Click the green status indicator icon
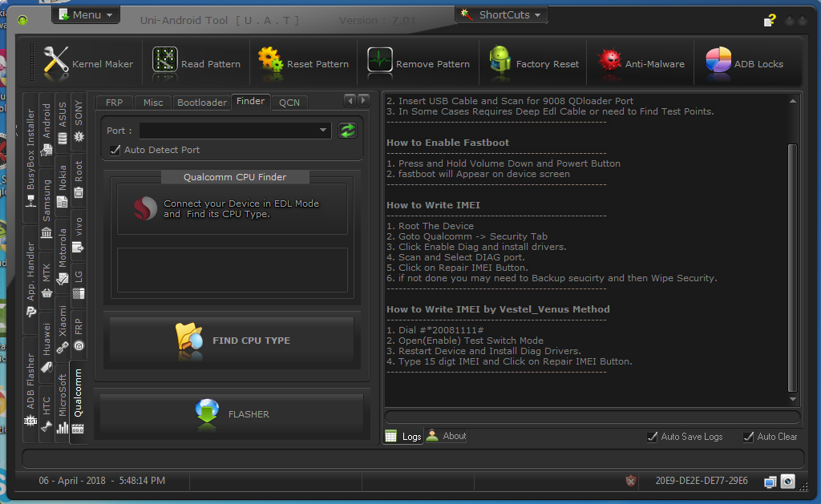 coord(22,20)
